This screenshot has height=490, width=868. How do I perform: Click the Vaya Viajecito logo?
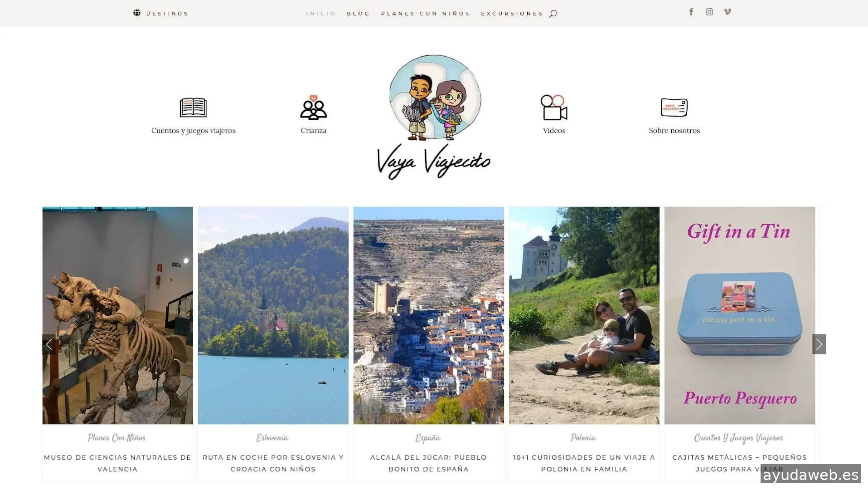tap(434, 117)
